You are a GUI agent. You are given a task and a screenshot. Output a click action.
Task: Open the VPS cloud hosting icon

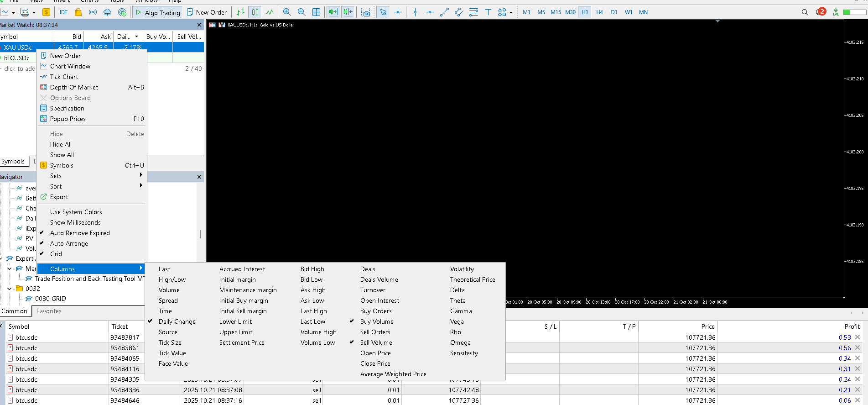107,12
